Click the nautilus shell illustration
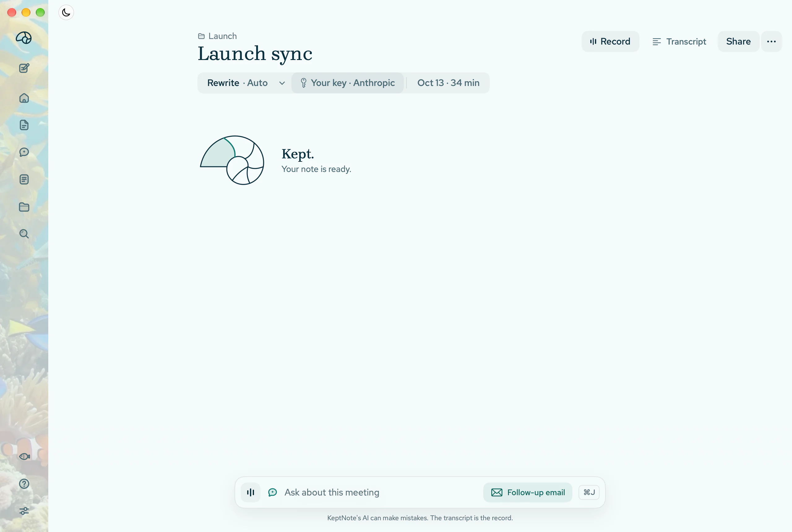 tap(232, 160)
